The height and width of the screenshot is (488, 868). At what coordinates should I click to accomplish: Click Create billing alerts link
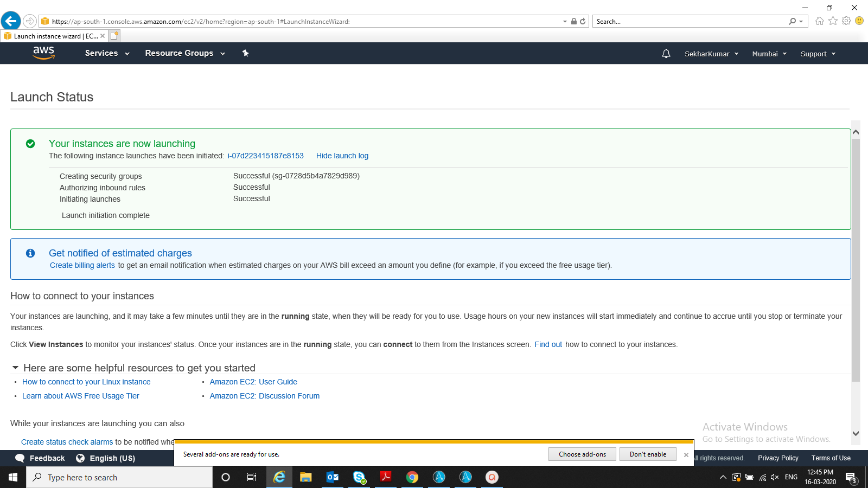(x=82, y=265)
